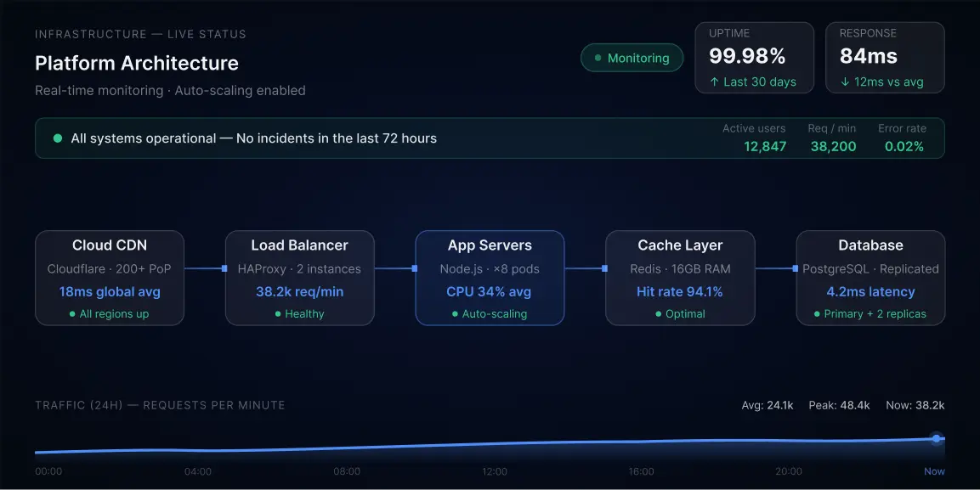This screenshot has height=490, width=980.
Task: Click the 'Peak: 48.4k' traffic stat
Action: 840,405
